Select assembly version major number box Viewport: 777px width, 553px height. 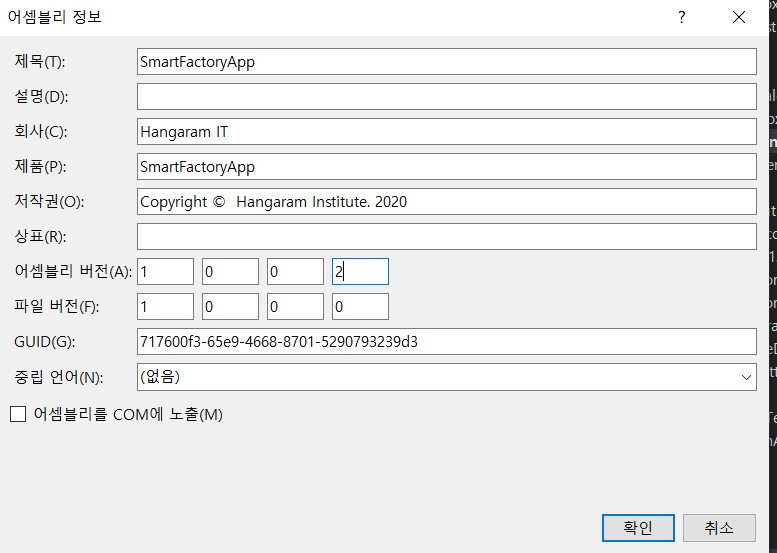[166, 272]
